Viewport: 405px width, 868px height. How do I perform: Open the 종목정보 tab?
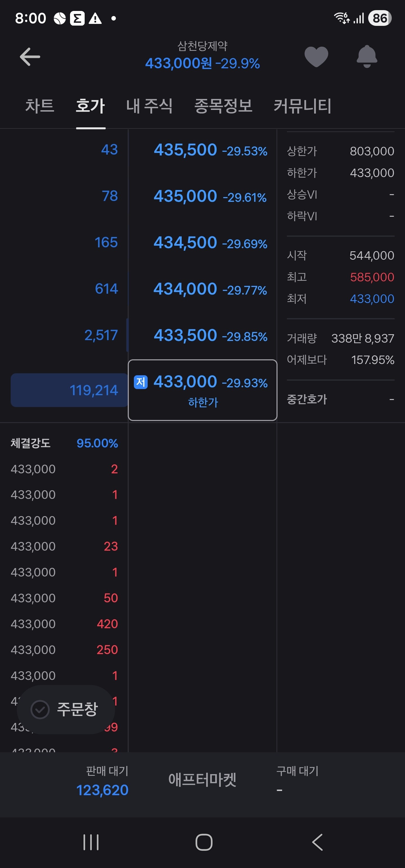pos(223,106)
